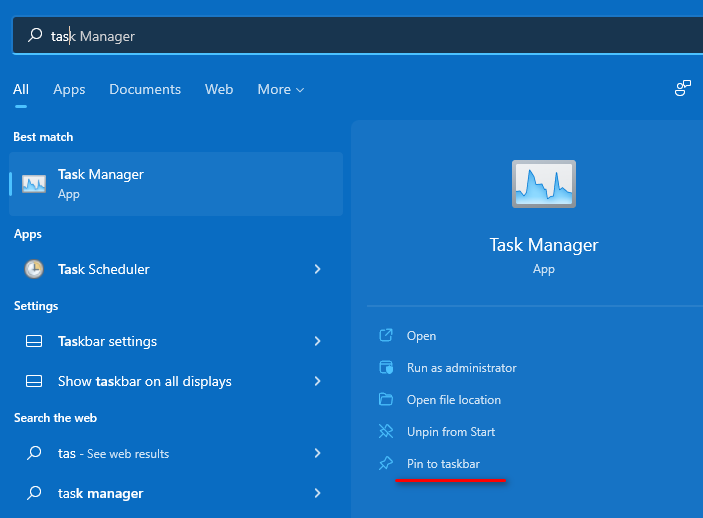703x518 pixels.
Task: Click the Open icon in the preview pane
Action: (x=386, y=335)
